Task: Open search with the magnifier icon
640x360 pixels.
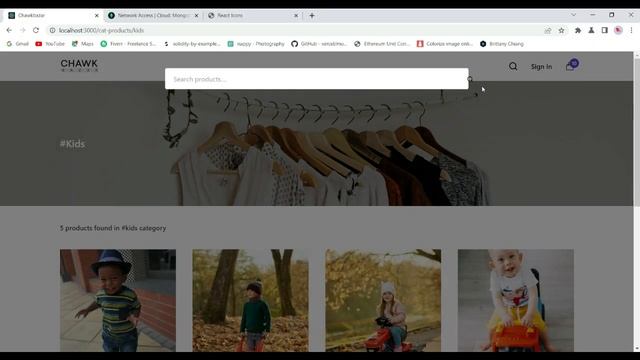Action: (513, 66)
